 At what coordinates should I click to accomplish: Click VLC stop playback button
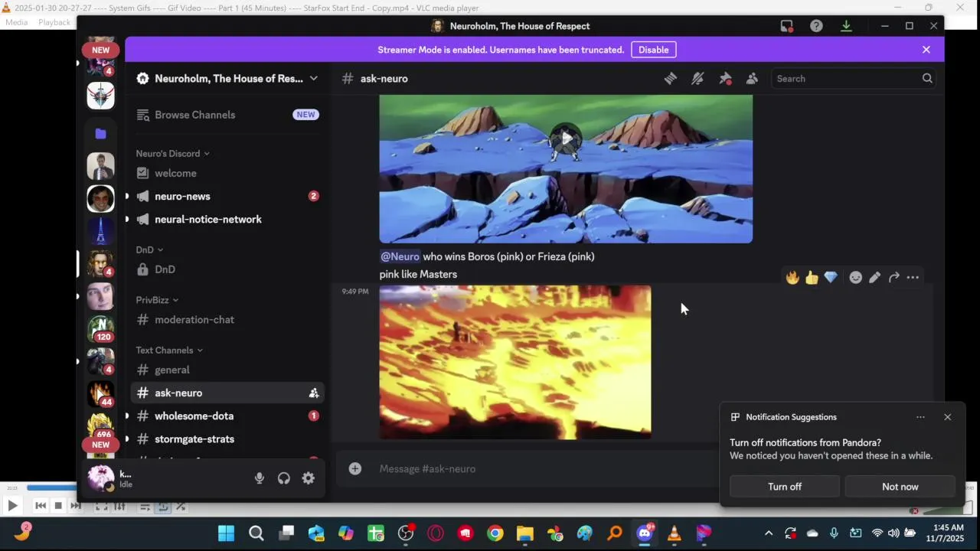point(58,505)
